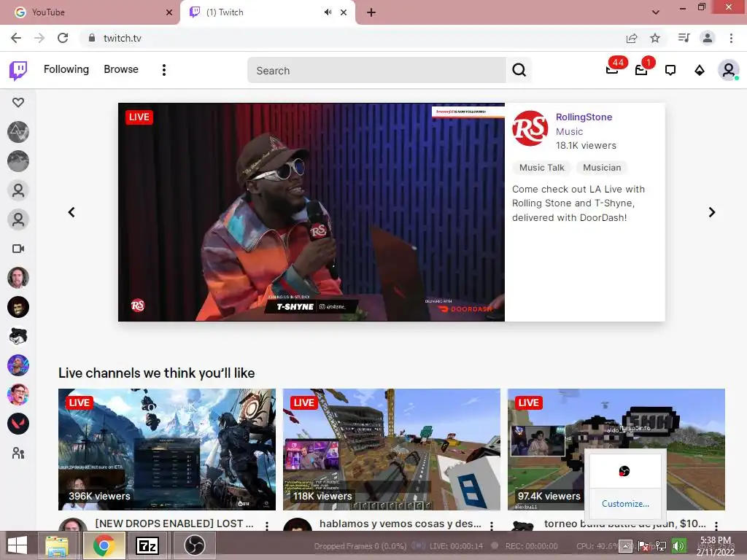Play the RollingStone featured live video
This screenshot has width=747, height=560.
311,212
